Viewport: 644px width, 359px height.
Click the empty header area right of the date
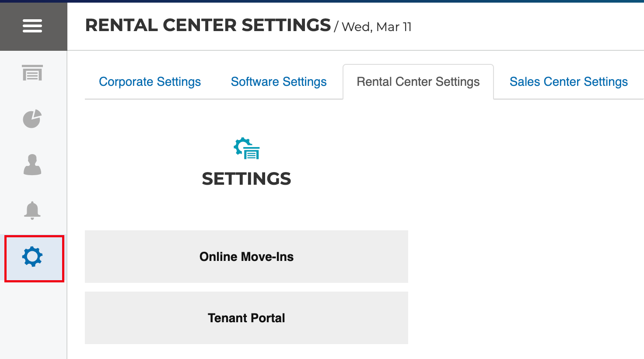tap(525, 26)
